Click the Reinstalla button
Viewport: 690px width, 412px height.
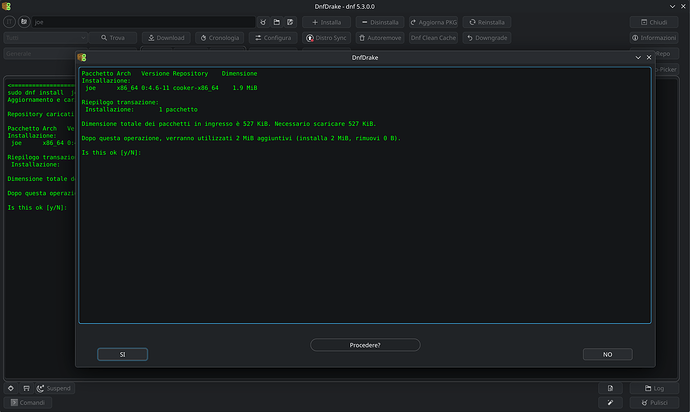click(487, 22)
